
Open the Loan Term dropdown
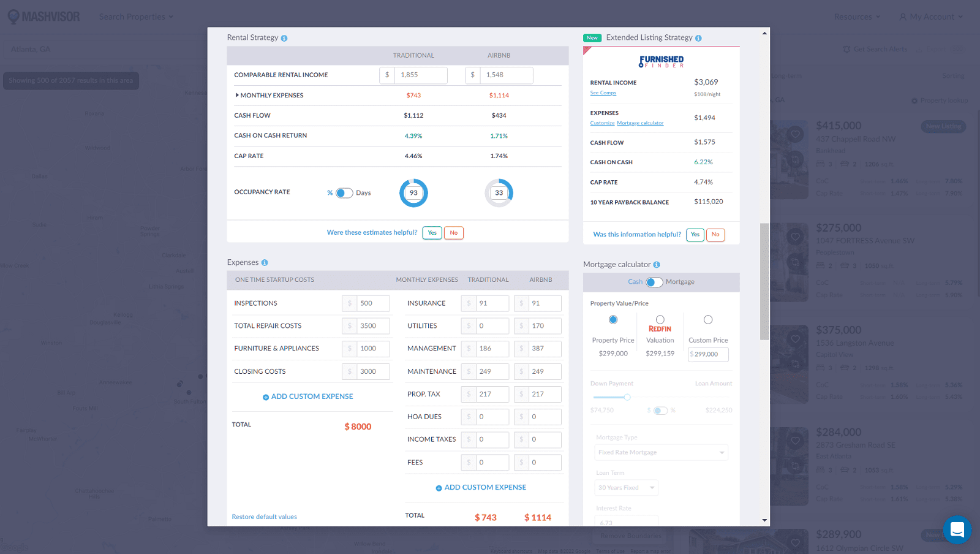(x=626, y=488)
